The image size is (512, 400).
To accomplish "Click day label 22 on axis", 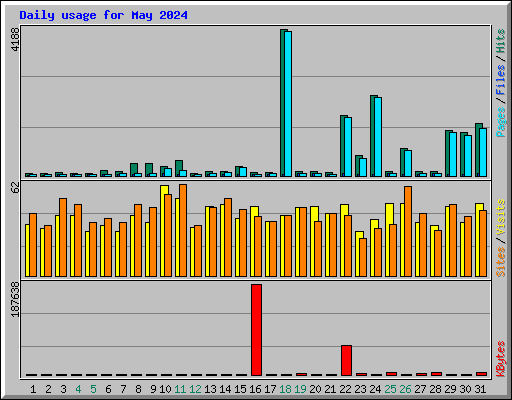I will click(x=345, y=389).
